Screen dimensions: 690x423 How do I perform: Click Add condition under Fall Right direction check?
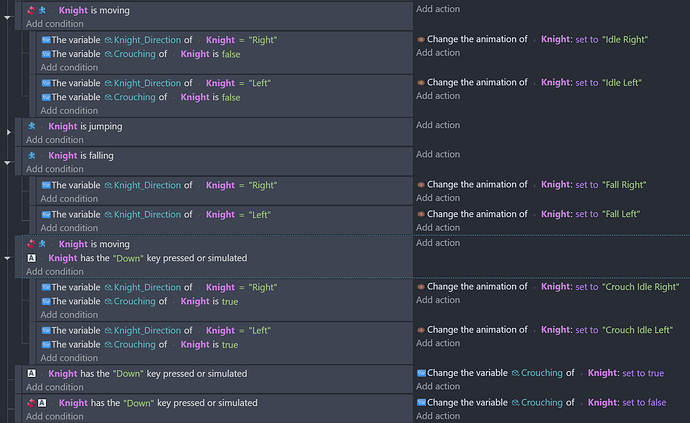click(69, 199)
